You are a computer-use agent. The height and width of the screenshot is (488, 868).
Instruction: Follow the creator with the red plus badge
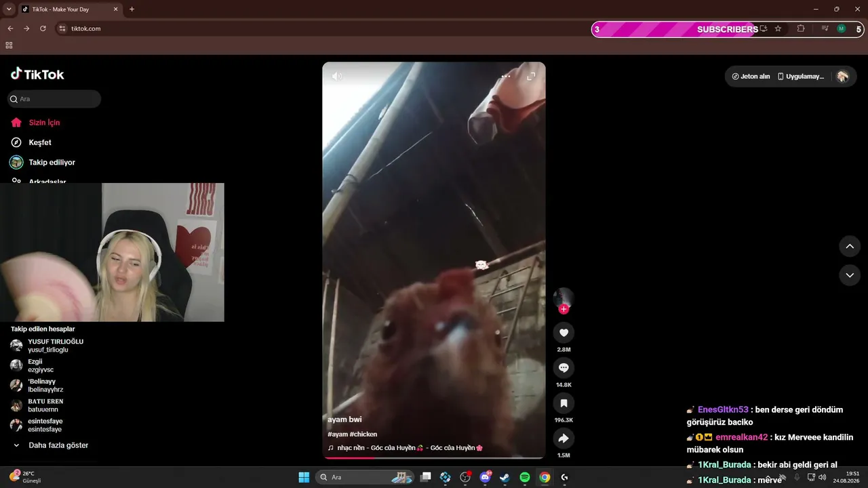[x=564, y=309]
